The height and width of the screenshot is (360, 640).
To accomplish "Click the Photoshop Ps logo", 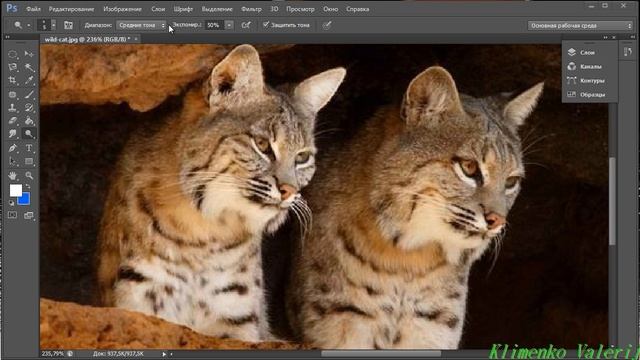I will coord(12,8).
